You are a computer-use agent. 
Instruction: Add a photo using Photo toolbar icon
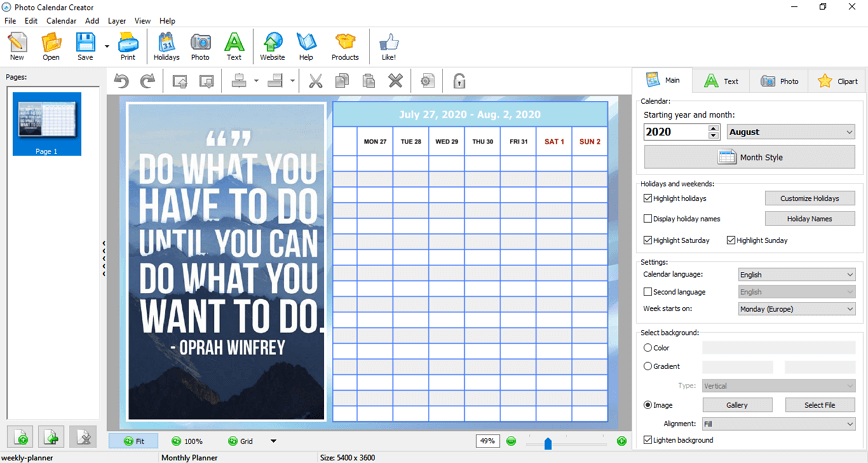click(x=200, y=47)
